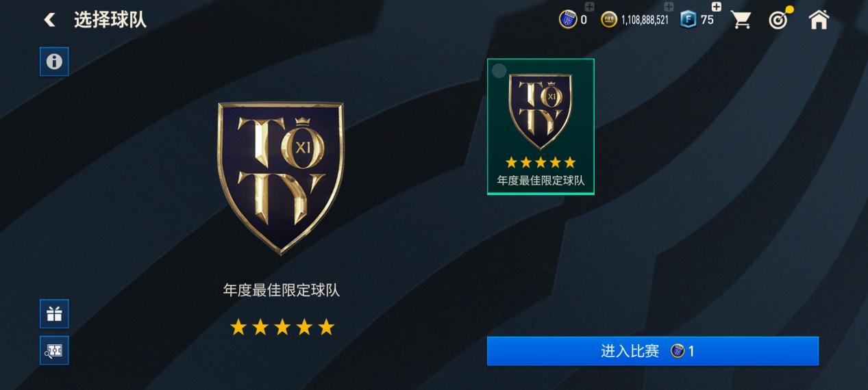Add coins with the plus above coin balance

(669, 7)
